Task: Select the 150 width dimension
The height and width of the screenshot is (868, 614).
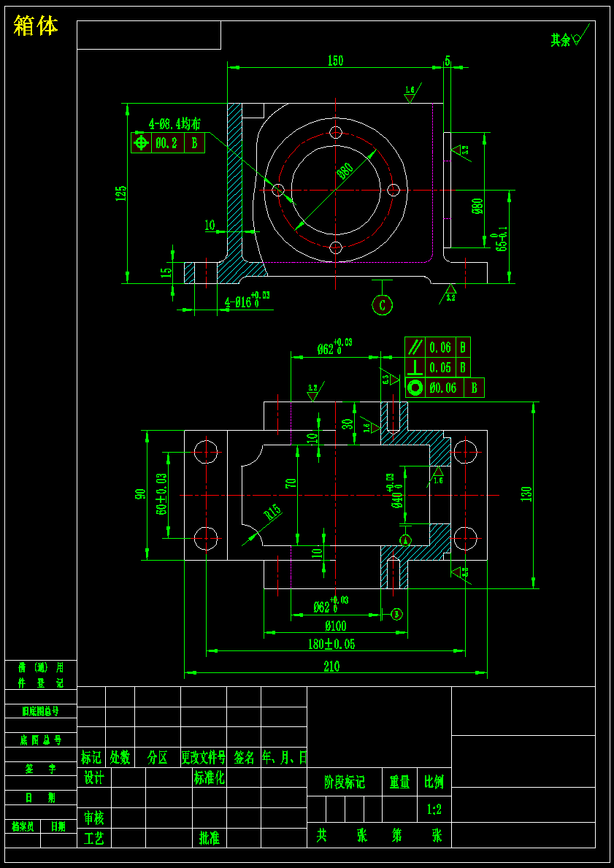Action: click(x=335, y=61)
